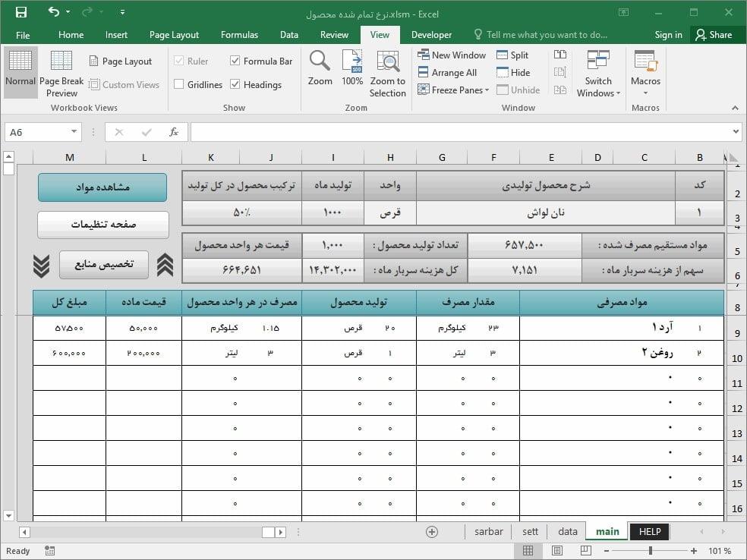Screen dimensions: 747x560
Task: Click the Save icon in the title bar
Action: pos(21,13)
